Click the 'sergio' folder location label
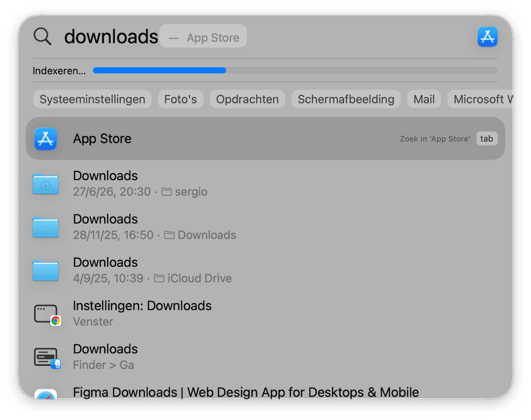Viewport: 531px width, 420px height. click(x=191, y=192)
